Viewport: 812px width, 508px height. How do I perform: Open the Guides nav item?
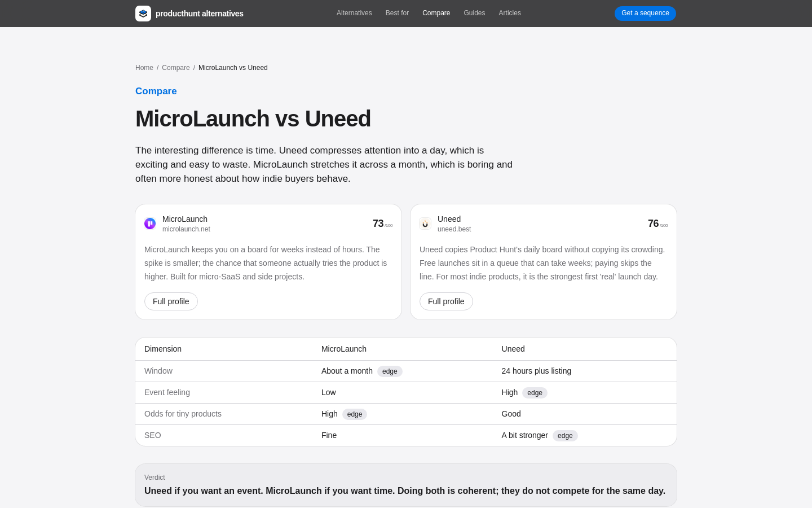[474, 13]
